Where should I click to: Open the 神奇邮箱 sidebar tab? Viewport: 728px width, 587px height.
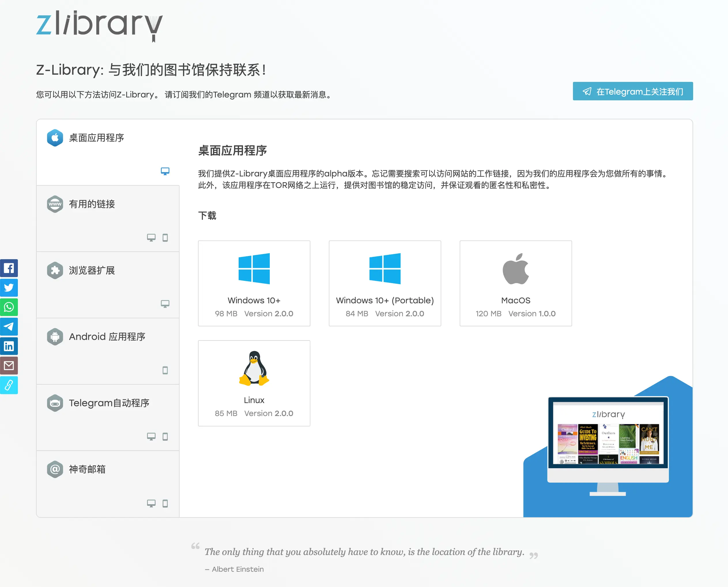point(108,484)
